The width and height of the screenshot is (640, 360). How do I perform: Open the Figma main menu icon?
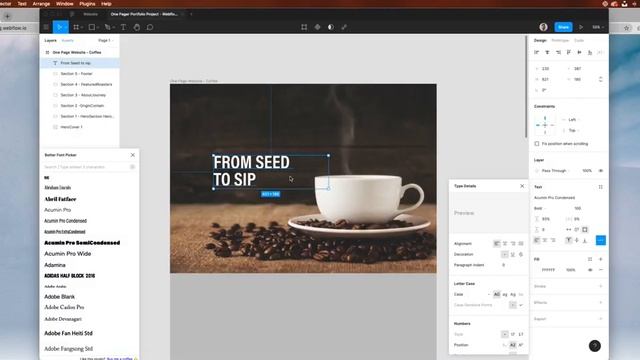(x=46, y=27)
